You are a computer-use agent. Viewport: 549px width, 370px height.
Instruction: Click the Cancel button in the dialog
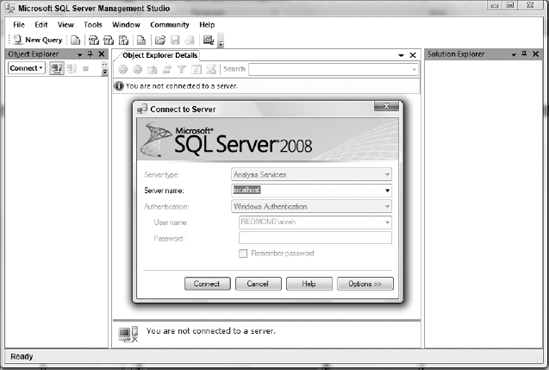[258, 284]
